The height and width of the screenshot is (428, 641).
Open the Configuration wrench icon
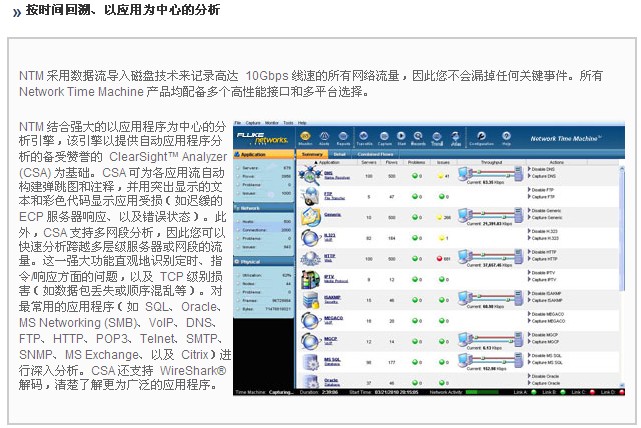481,139
